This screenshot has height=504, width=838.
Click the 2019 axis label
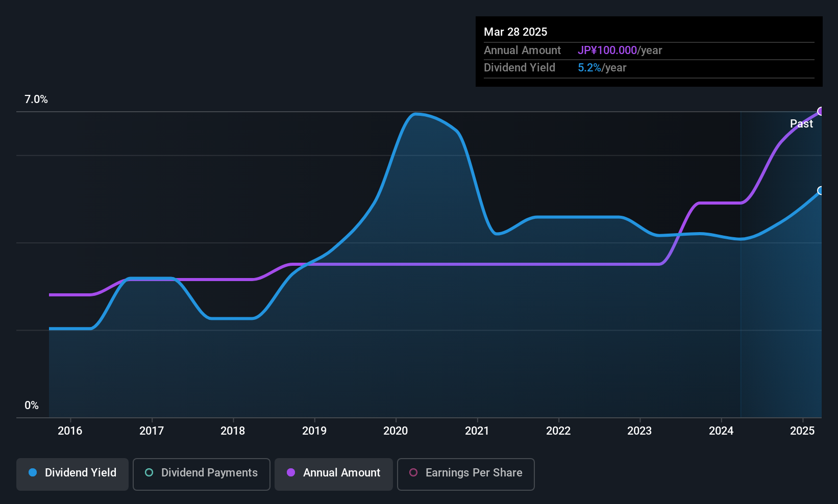click(314, 431)
